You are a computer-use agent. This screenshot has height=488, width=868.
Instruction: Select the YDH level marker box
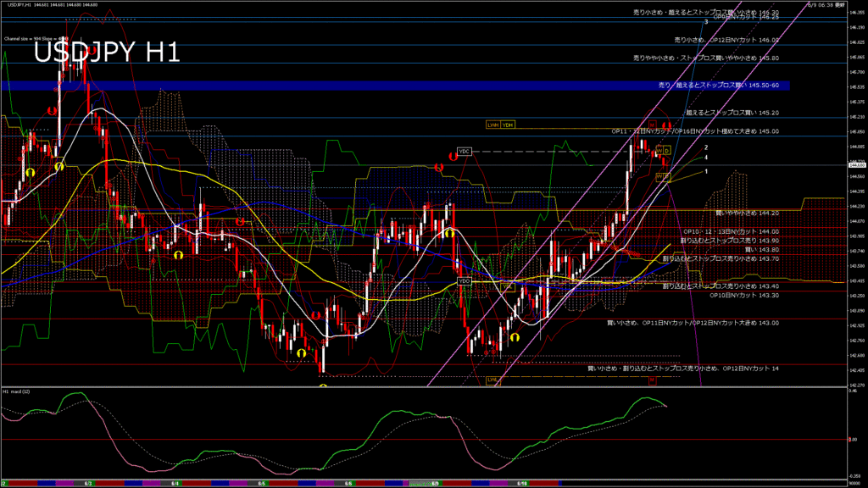[508, 125]
